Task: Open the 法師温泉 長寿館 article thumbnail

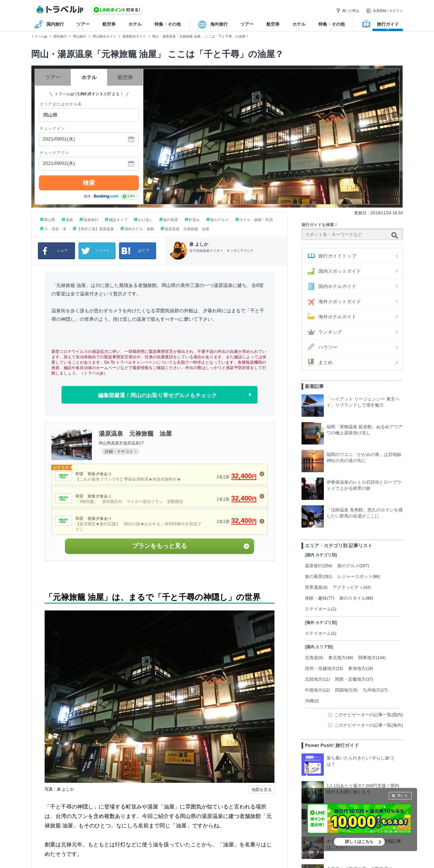Action: coord(313,516)
